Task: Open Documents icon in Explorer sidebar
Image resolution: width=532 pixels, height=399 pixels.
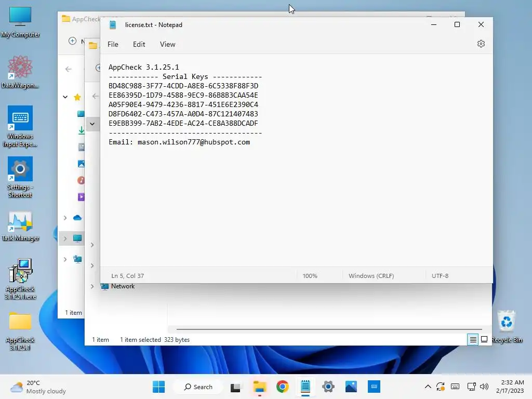Action: pyautogui.click(x=81, y=147)
